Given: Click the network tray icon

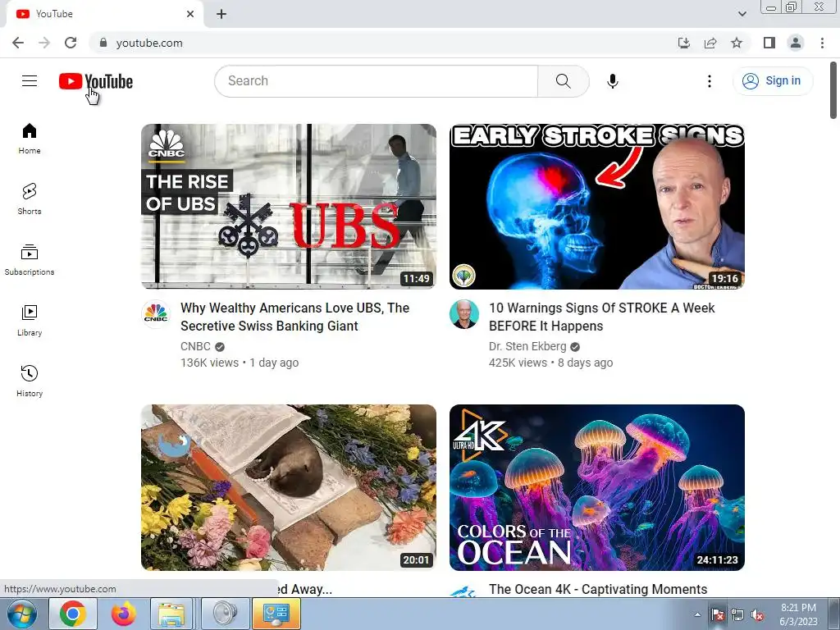Looking at the screenshot, I should coord(737,615).
